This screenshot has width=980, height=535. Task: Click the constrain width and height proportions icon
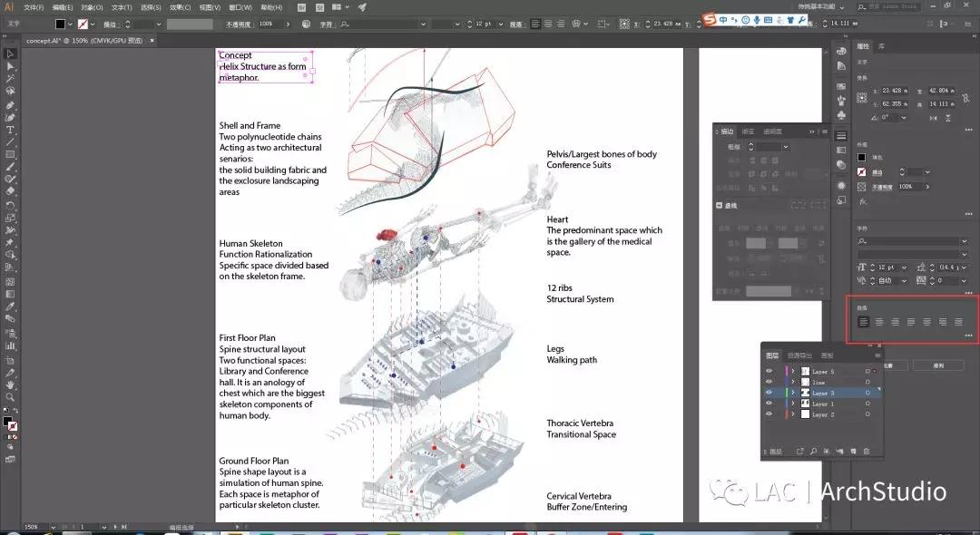coord(965,98)
